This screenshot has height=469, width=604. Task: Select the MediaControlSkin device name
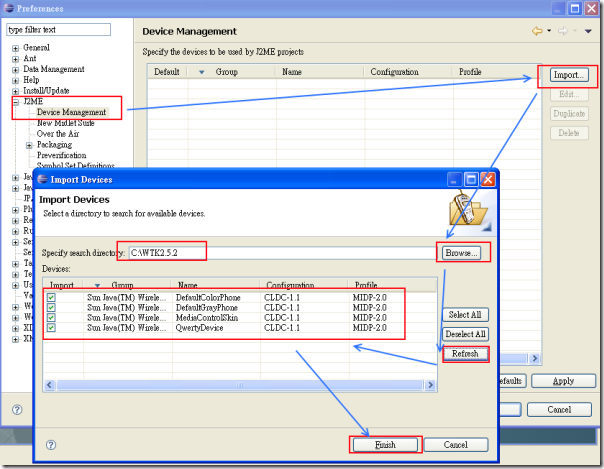coord(207,317)
